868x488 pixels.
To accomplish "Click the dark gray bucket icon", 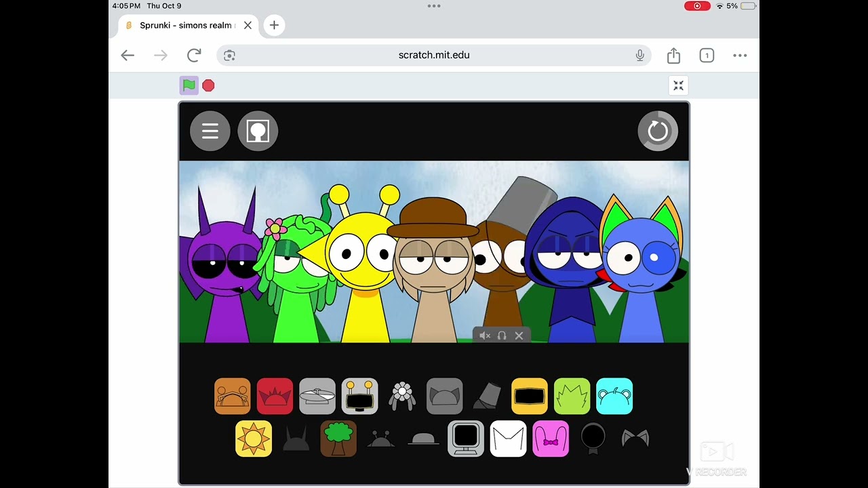I will click(487, 396).
